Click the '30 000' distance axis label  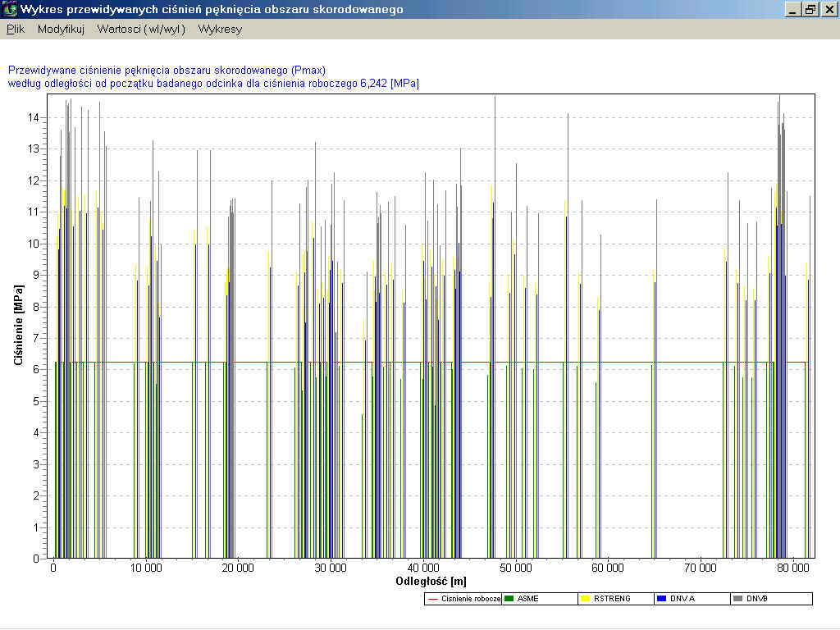[331, 568]
